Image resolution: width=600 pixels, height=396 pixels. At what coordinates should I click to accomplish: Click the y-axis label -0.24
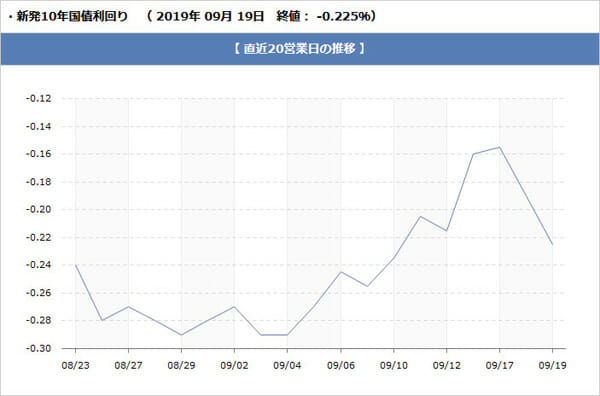[38, 265]
